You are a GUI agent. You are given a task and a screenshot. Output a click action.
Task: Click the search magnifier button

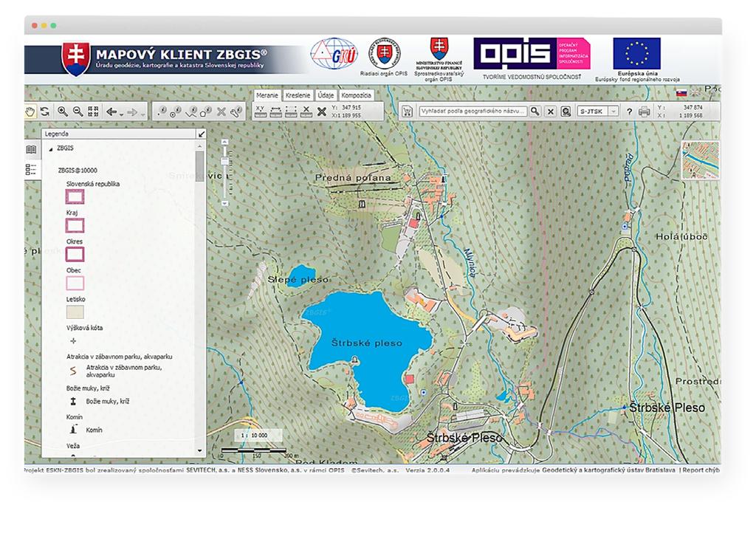(535, 111)
